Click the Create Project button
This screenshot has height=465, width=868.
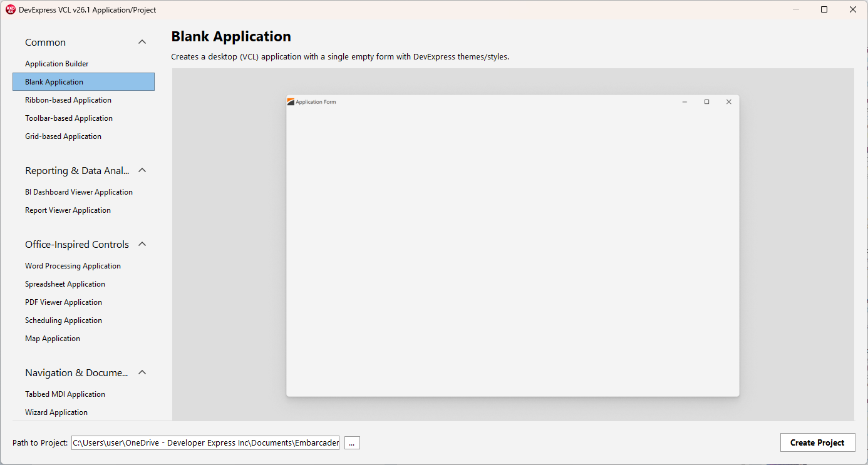click(817, 442)
